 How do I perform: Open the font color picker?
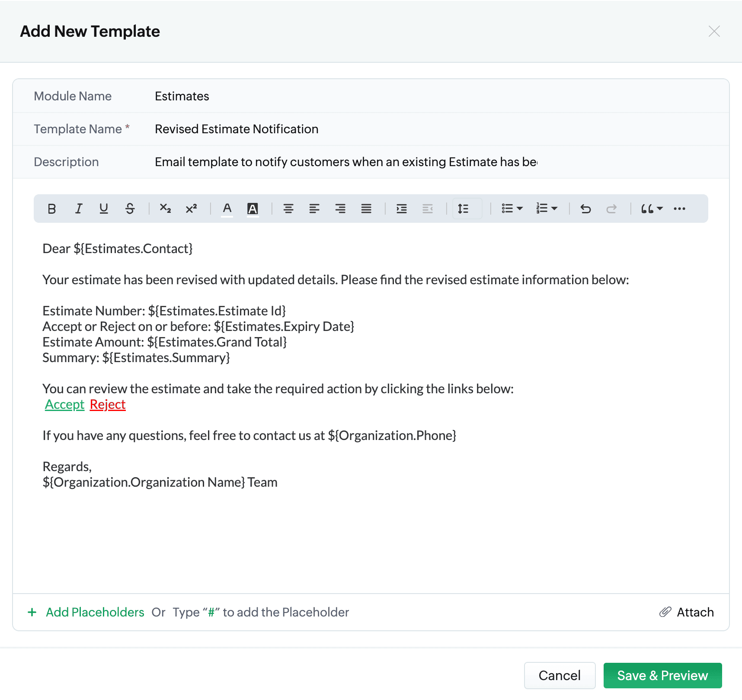pyautogui.click(x=227, y=209)
